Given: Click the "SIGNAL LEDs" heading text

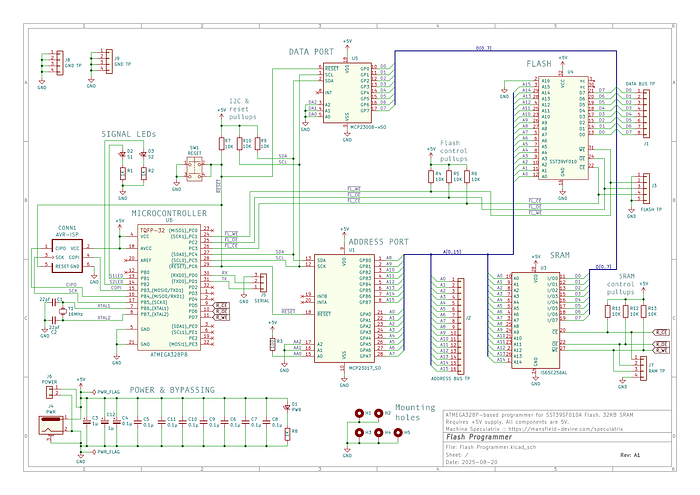Looking at the screenshot, I should 129,134.
